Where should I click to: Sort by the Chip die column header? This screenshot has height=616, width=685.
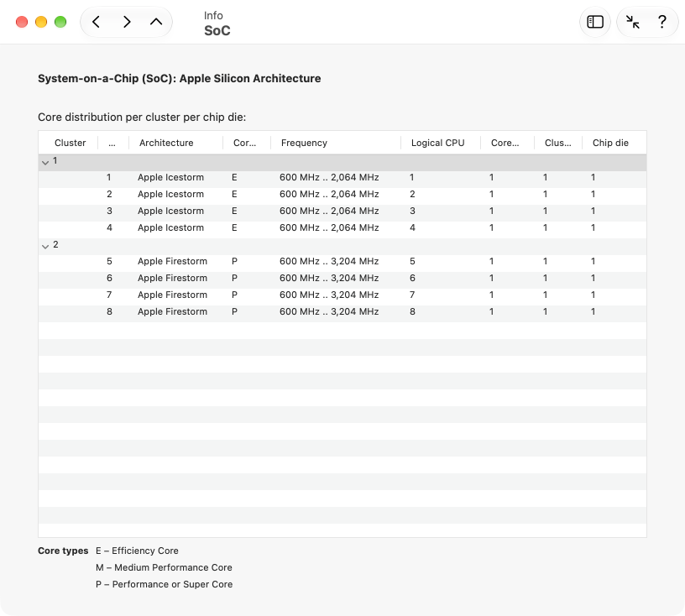[x=610, y=143]
